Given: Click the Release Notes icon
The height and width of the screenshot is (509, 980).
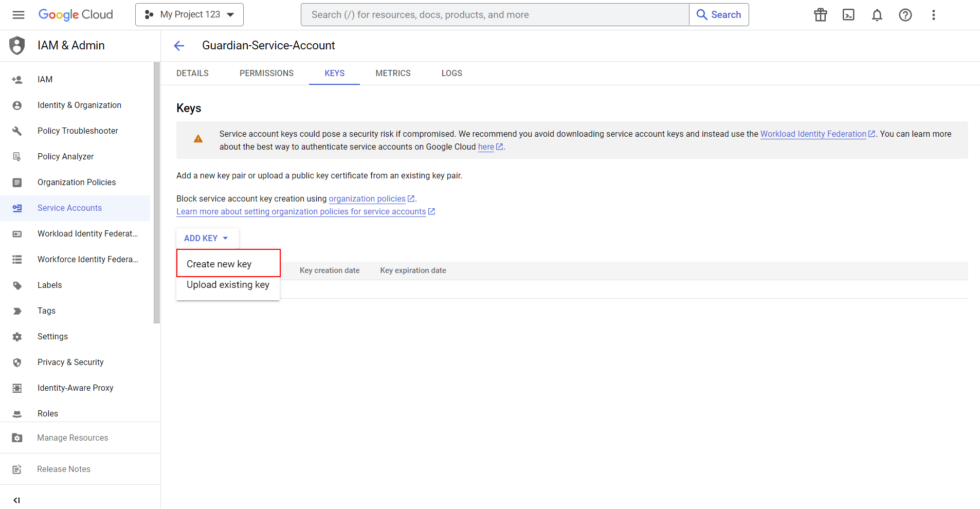Looking at the screenshot, I should click(x=17, y=469).
